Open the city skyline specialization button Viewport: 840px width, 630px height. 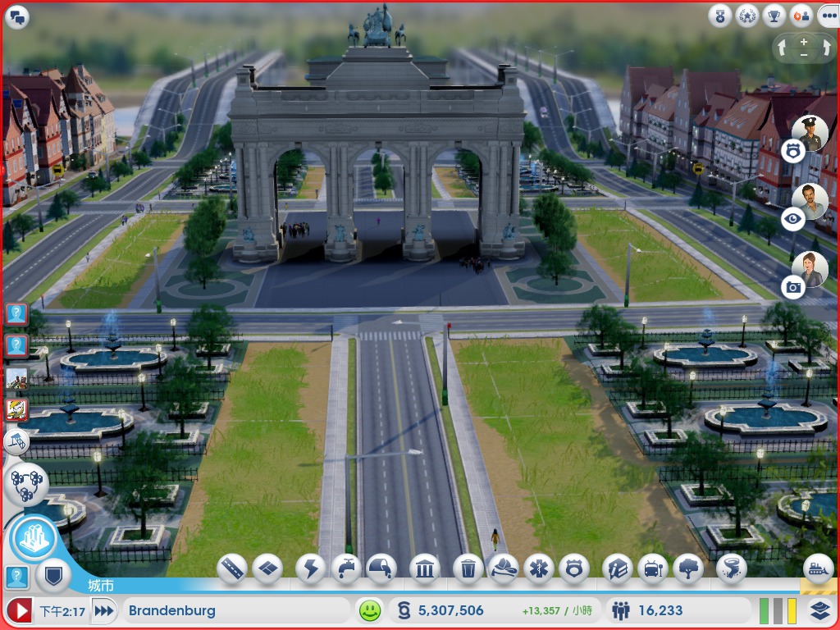click(34, 538)
